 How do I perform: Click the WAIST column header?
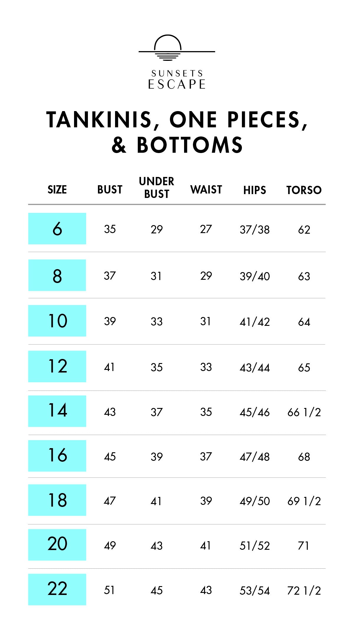coord(206,190)
